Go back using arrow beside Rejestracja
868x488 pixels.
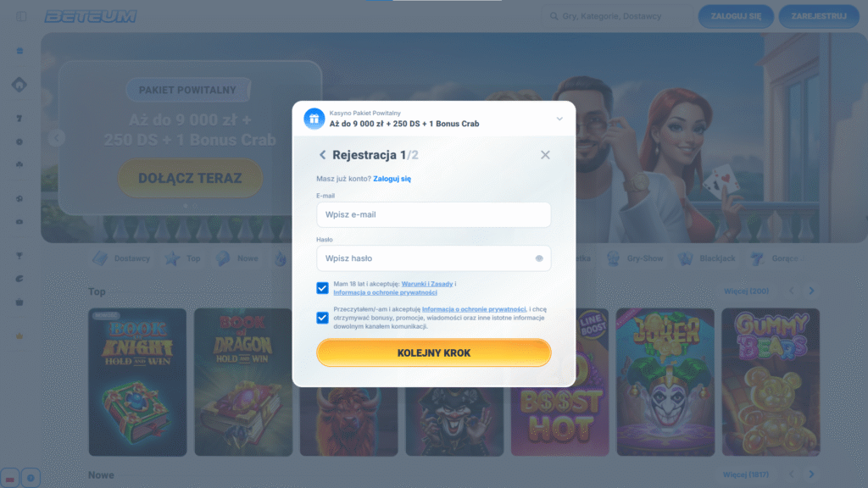pyautogui.click(x=322, y=155)
